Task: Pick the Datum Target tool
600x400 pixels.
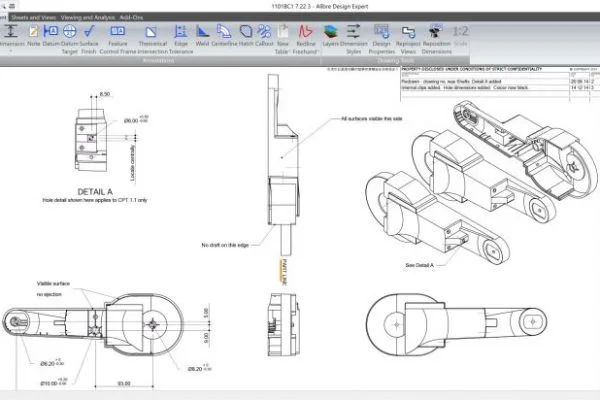Action: coord(70,39)
